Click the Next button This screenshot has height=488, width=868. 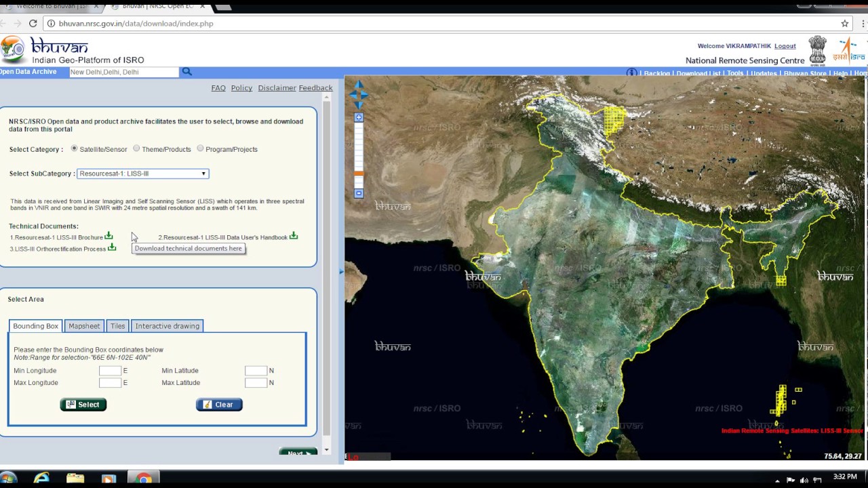(298, 452)
